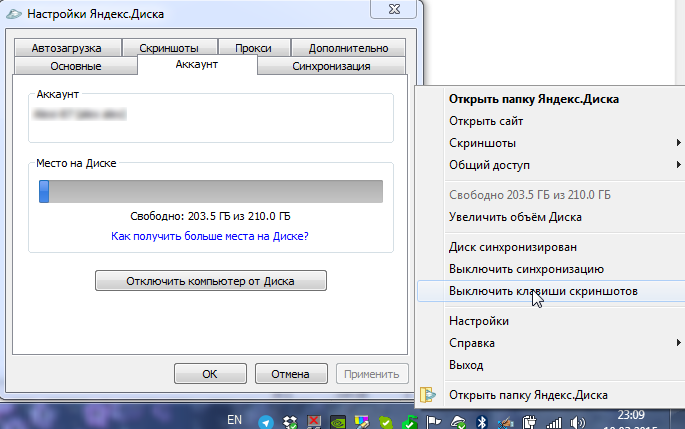
Task: Switch to the Прокси tab
Action: tap(253, 48)
